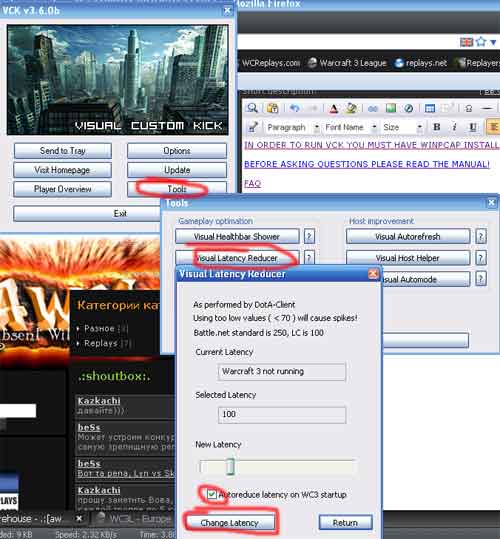Click the Change Latency button
This screenshot has width=500, height=539.
(229, 522)
